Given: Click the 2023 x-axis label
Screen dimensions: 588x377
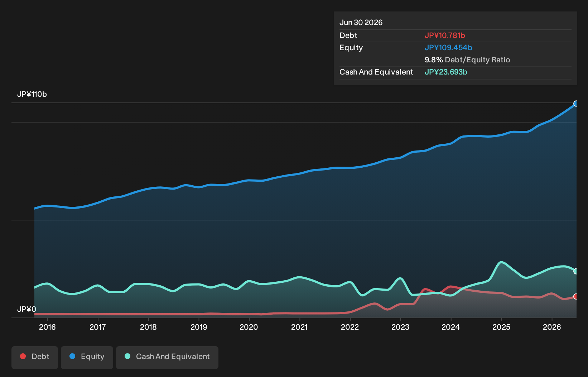Looking at the screenshot, I should click(400, 327).
